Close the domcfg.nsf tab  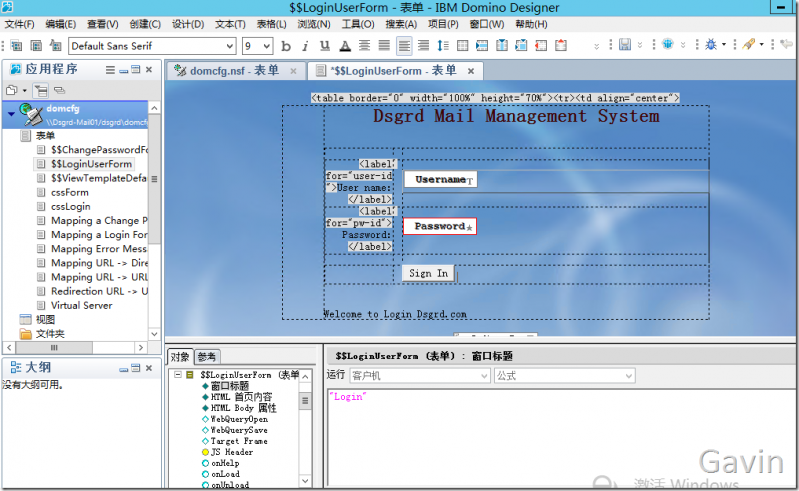click(x=294, y=71)
